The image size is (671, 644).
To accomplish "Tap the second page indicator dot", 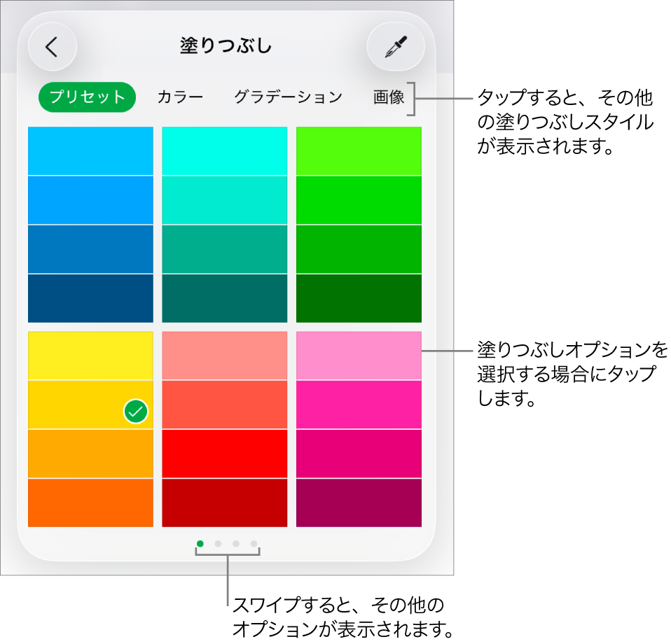I will pos(218,543).
